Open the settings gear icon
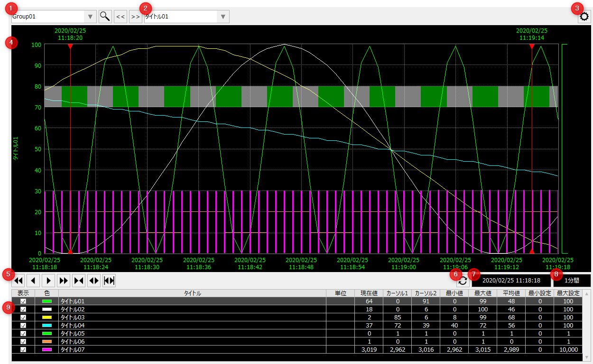 [x=584, y=17]
